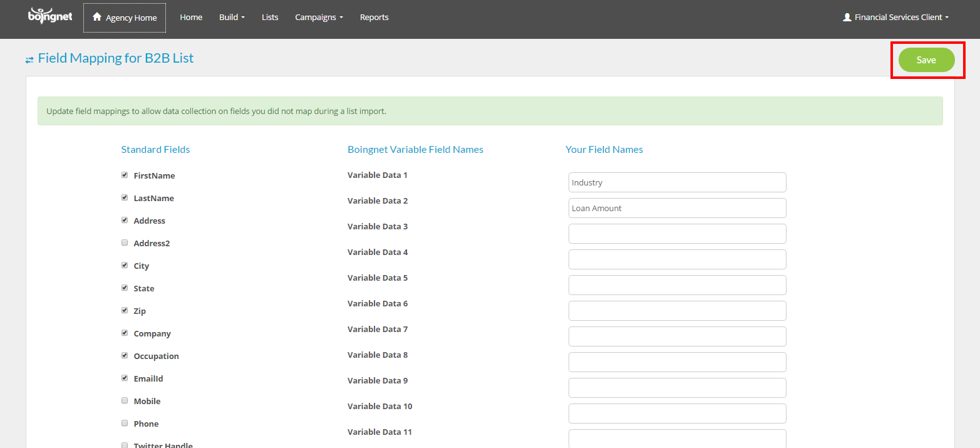980x448 pixels.
Task: Click the field mapping arrows icon
Action: click(x=29, y=60)
